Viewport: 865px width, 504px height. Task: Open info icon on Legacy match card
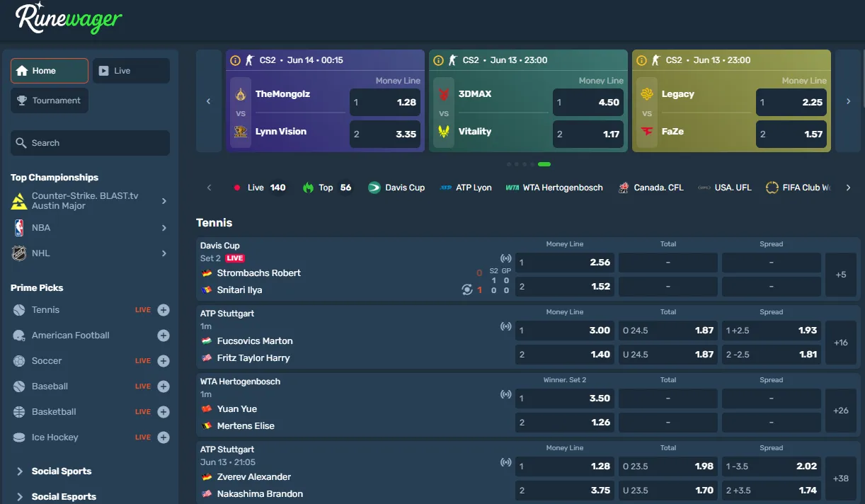click(x=642, y=60)
